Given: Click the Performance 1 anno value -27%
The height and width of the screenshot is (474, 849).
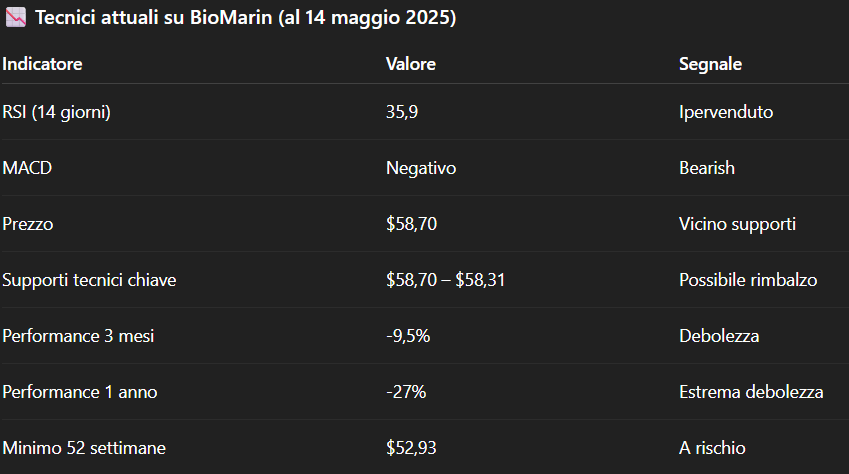Looking at the screenshot, I should click(406, 392).
